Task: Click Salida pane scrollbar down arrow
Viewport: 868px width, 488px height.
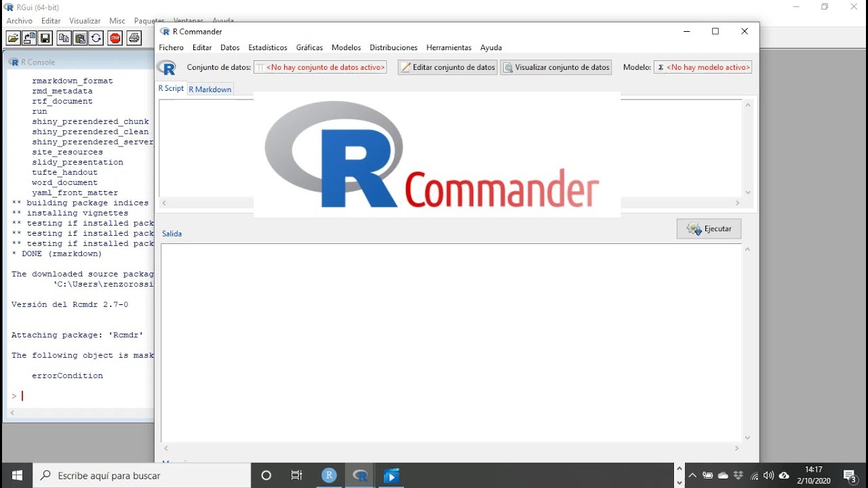Action: tap(748, 438)
